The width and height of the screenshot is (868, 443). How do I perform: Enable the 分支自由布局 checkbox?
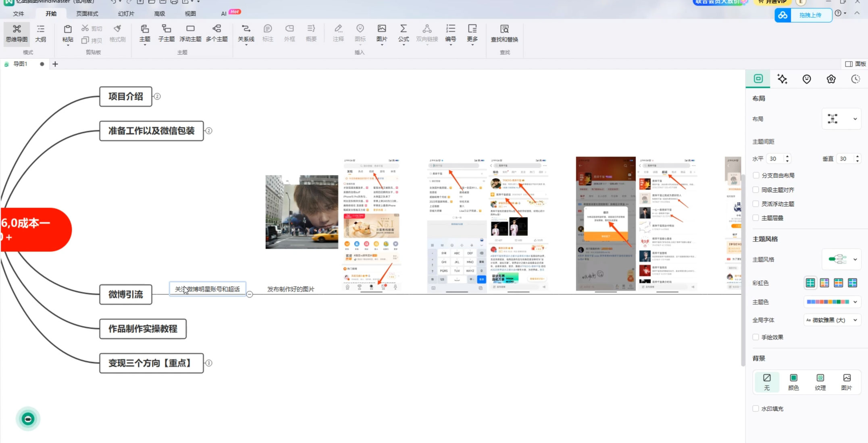756,175
